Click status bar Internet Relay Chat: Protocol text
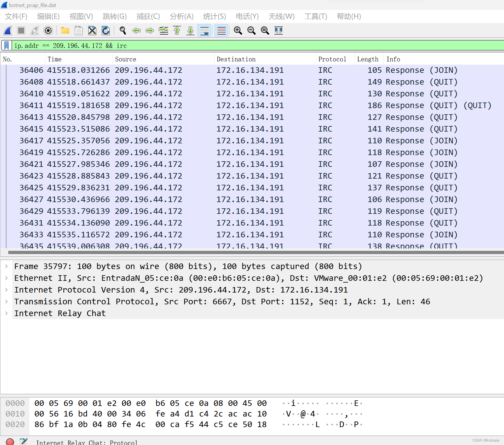The image size is (504, 445). (x=87, y=442)
